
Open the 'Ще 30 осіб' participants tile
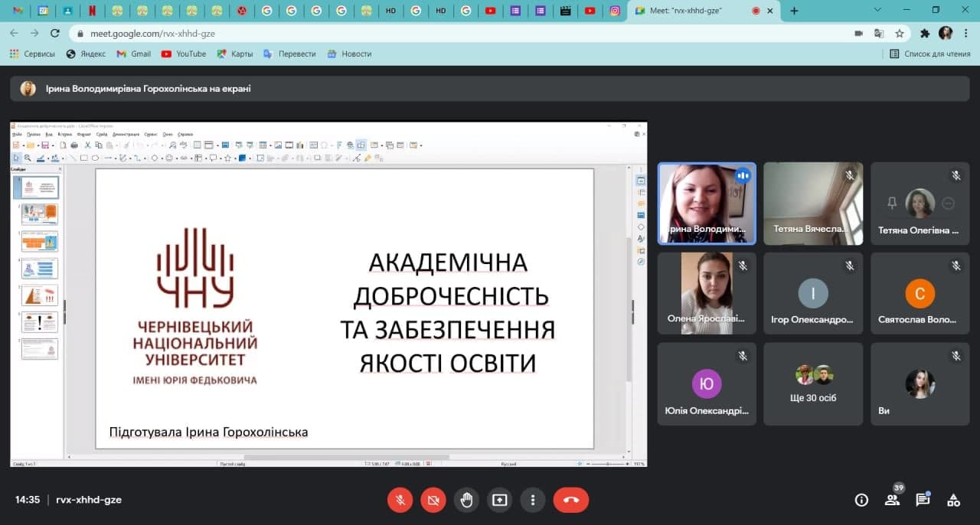[813, 383]
